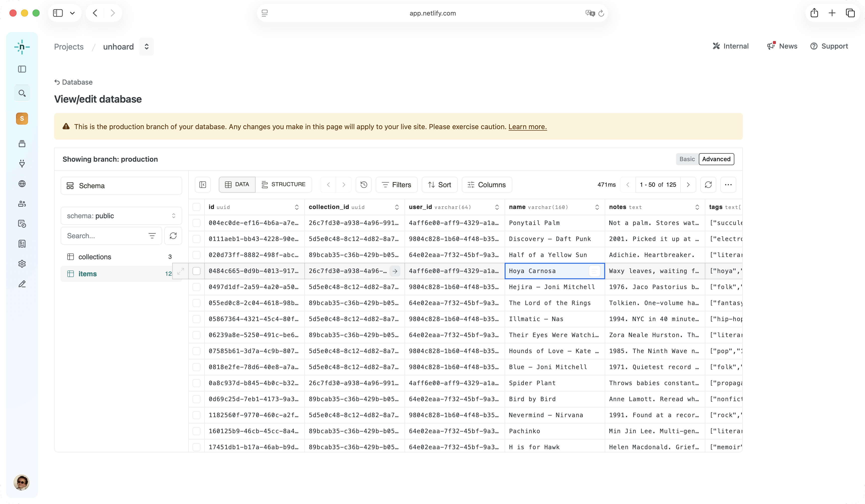Click the Netlify logo icon
Screen dimensions: 865x504
(22, 47)
